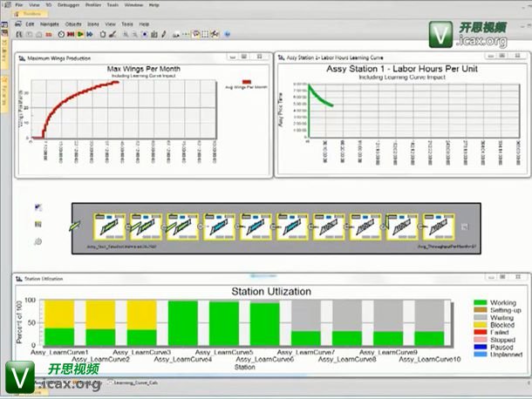
Task: Click the Assy Station 1 - Labor Hours Per Unit title
Action: (x=402, y=69)
